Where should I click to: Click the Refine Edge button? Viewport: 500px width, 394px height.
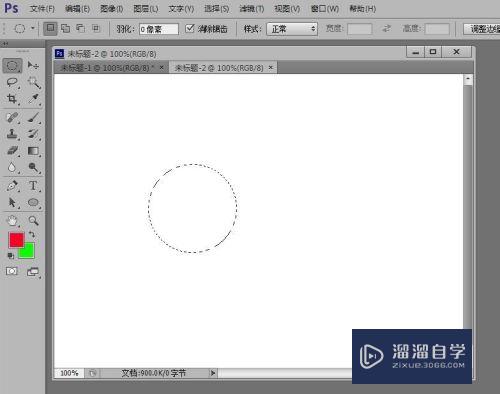(482, 29)
